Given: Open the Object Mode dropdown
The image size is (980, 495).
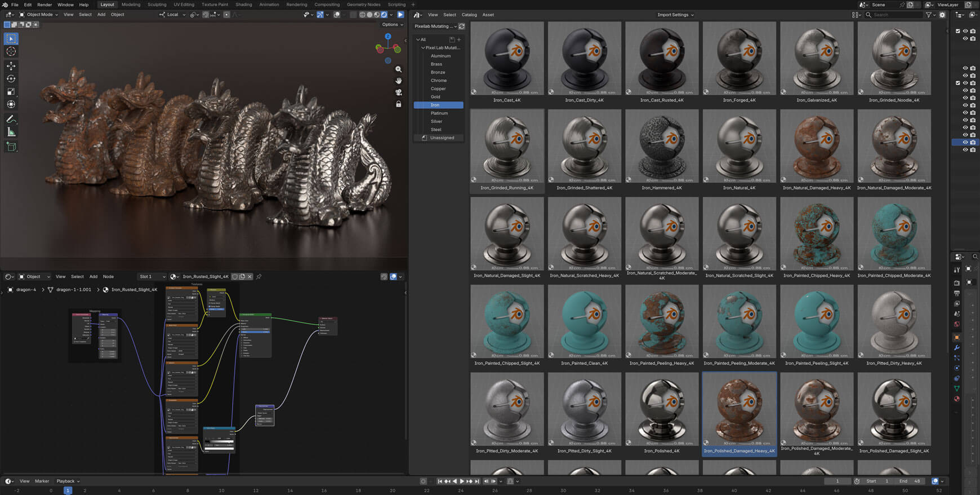Looking at the screenshot, I should point(38,15).
